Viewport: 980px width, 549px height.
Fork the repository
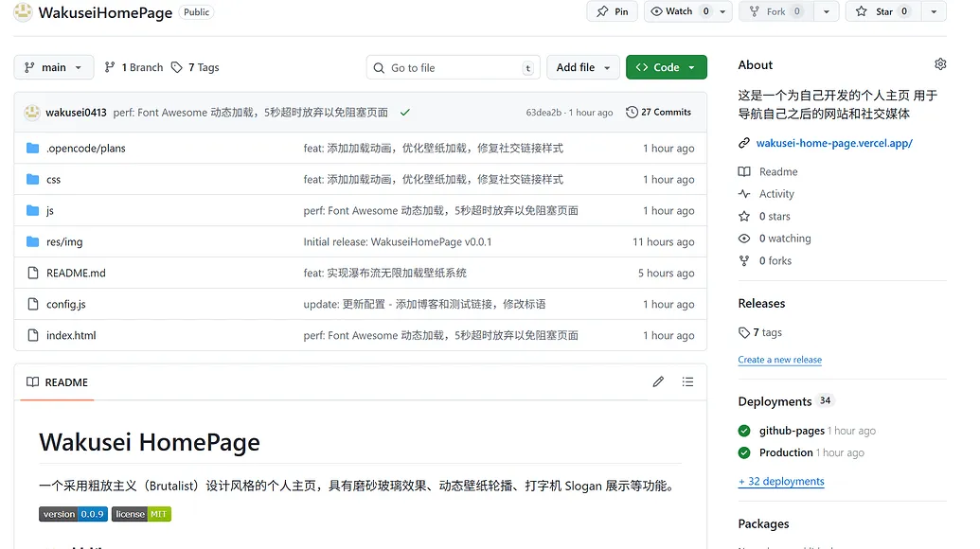tap(775, 11)
